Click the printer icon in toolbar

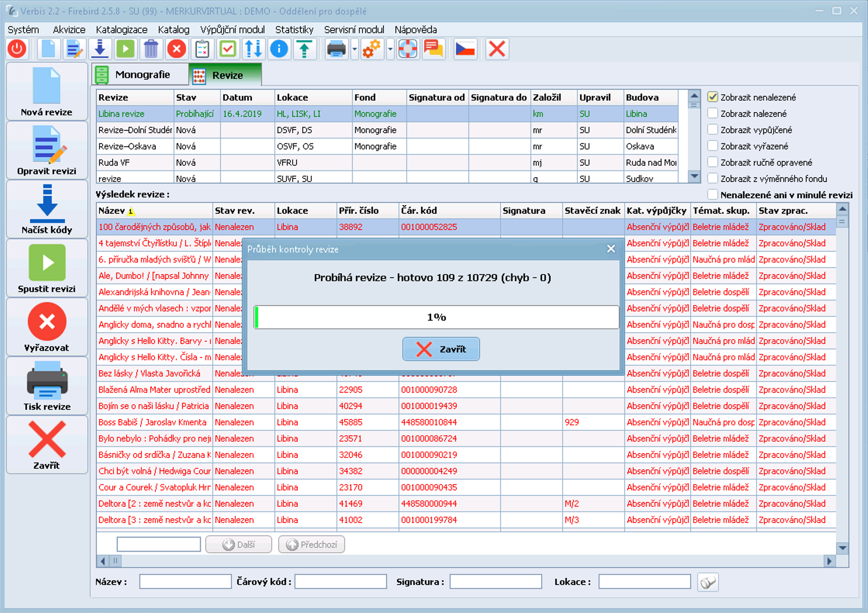click(336, 49)
